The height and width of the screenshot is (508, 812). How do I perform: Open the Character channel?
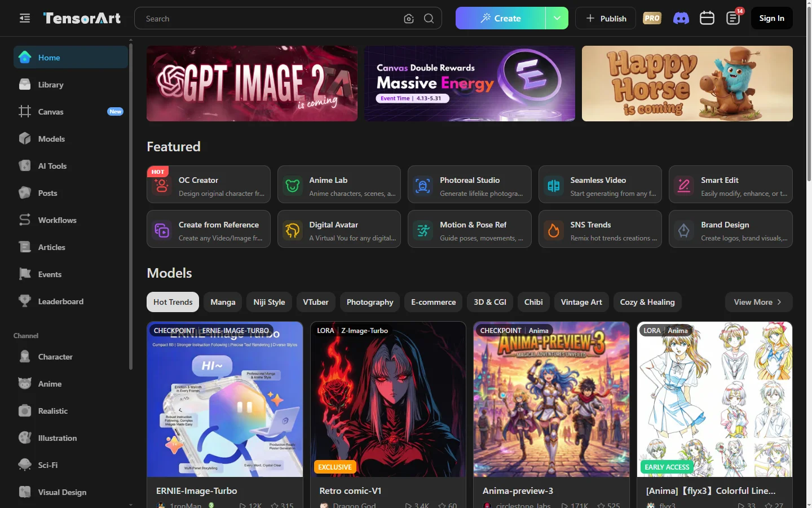(x=71, y=357)
